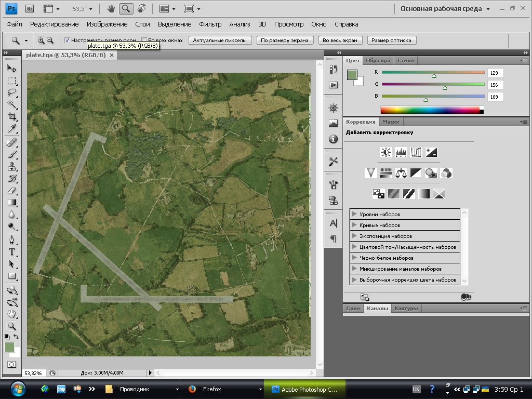Expand the Кривые наборов presets group
Viewport: 532px width, 399px height.
click(x=354, y=225)
